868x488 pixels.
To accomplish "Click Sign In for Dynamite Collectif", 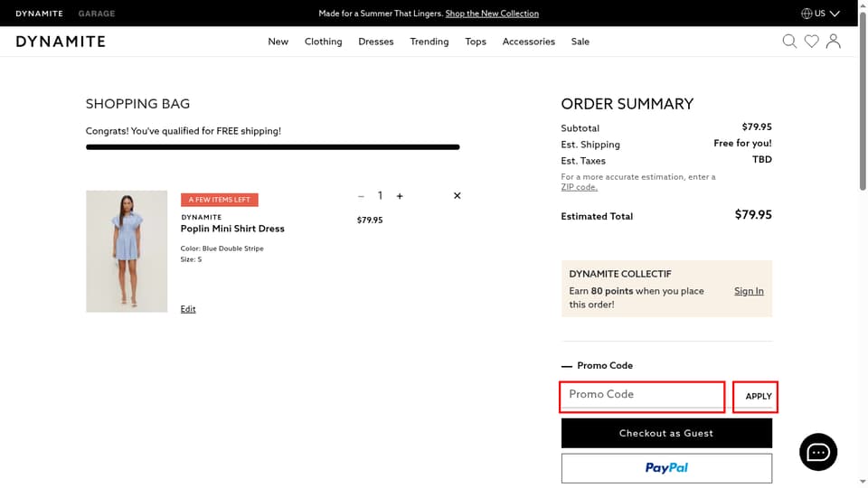I will pos(749,291).
